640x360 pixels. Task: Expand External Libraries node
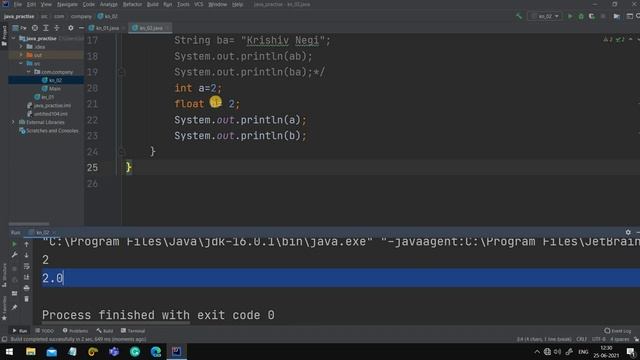[13, 122]
